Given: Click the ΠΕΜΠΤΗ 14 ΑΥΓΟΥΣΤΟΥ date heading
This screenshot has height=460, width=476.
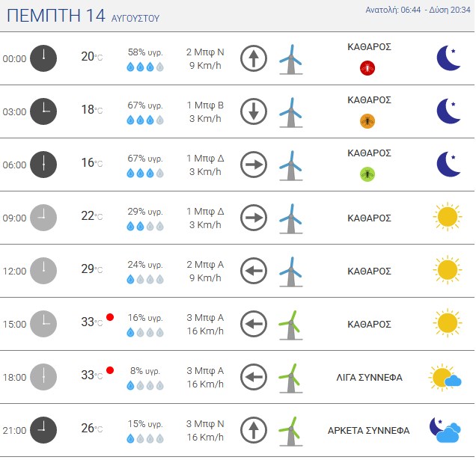Looking at the screenshot, I should tap(83, 16).
